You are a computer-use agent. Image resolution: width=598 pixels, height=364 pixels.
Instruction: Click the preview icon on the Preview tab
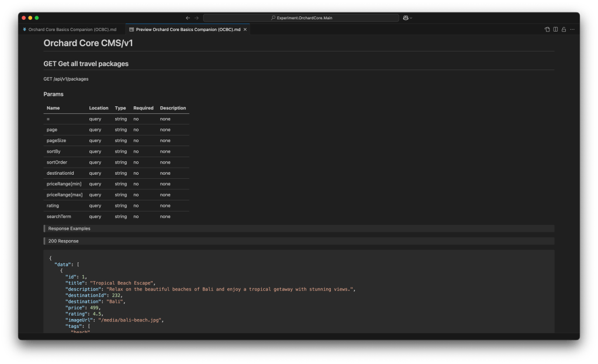click(x=132, y=29)
